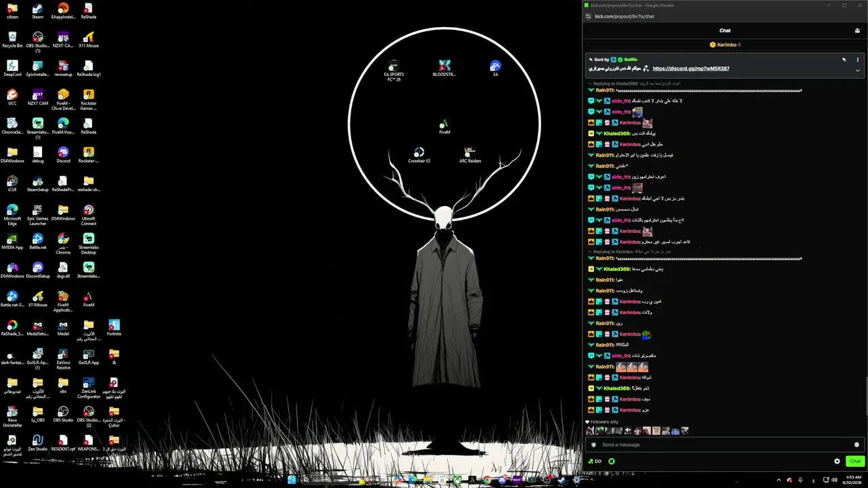Screen dimensions: 868x488
Task: Open the Xbox app on the taskbar
Action: tap(458, 480)
